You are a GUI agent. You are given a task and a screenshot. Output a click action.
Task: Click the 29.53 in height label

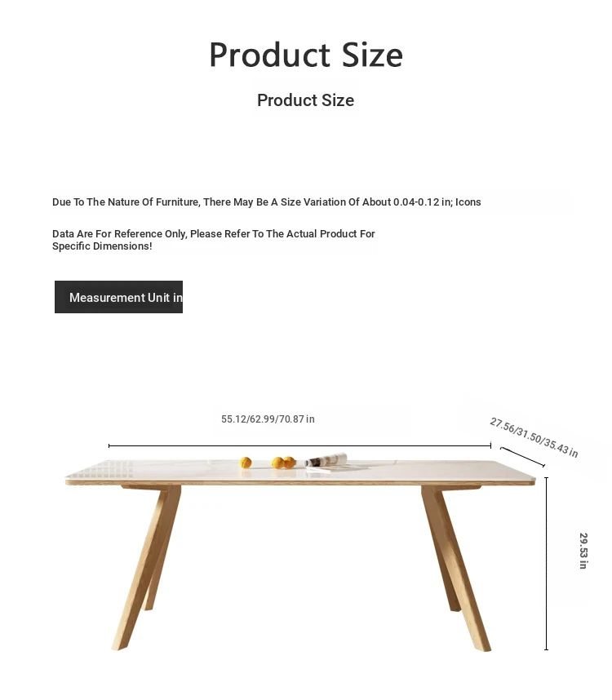pyautogui.click(x=583, y=551)
